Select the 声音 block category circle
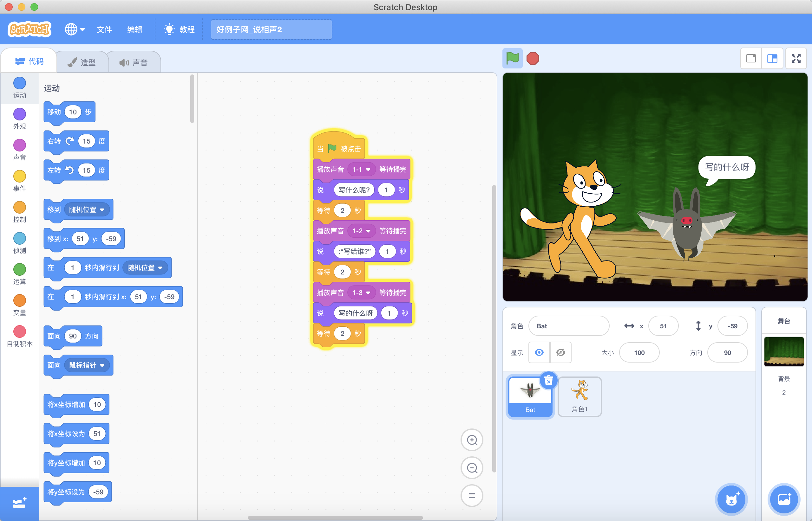 click(20, 145)
